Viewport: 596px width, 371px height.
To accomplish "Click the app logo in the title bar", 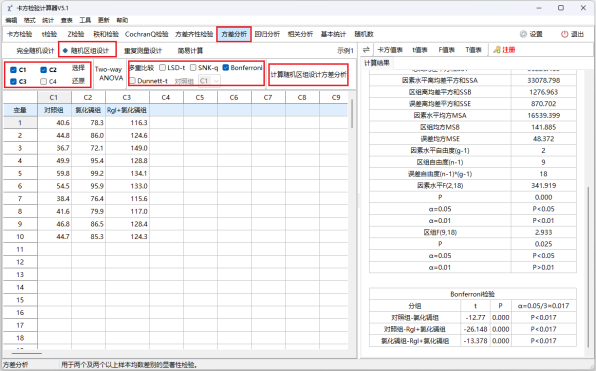I will pyautogui.click(x=9, y=8).
